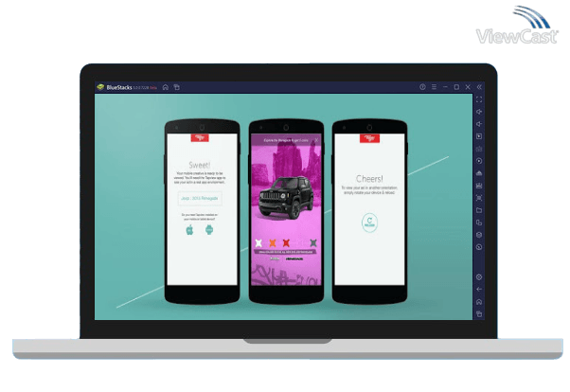Screen dimensions: 570x392
Task: Open the BlueStacks home screen icon in title bar
Action: click(x=166, y=87)
